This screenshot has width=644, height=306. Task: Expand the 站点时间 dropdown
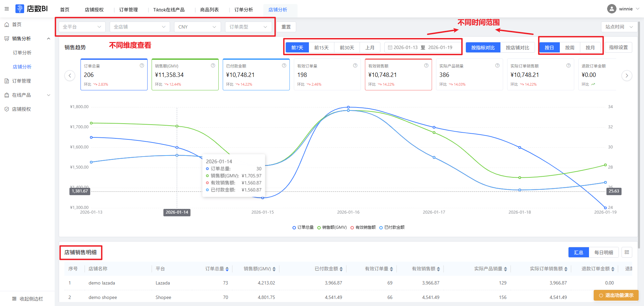[x=619, y=27]
